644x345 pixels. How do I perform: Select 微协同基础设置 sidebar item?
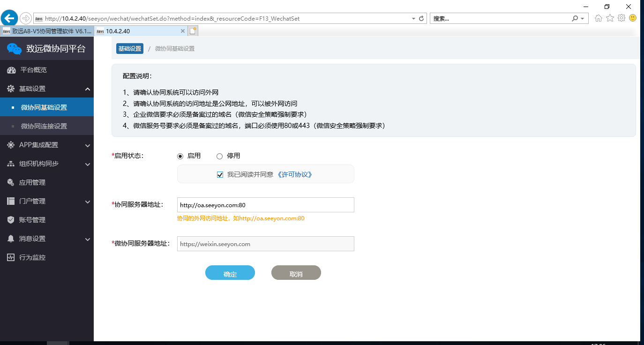pos(47,107)
